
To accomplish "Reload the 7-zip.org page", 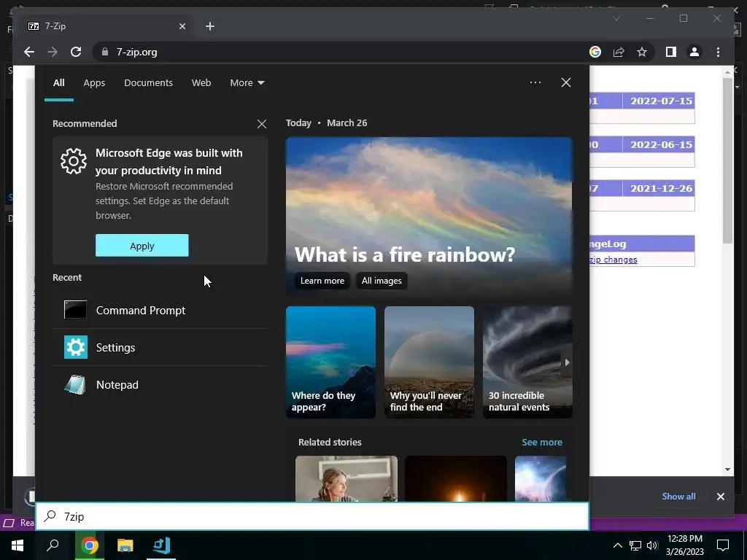I will click(x=76, y=52).
